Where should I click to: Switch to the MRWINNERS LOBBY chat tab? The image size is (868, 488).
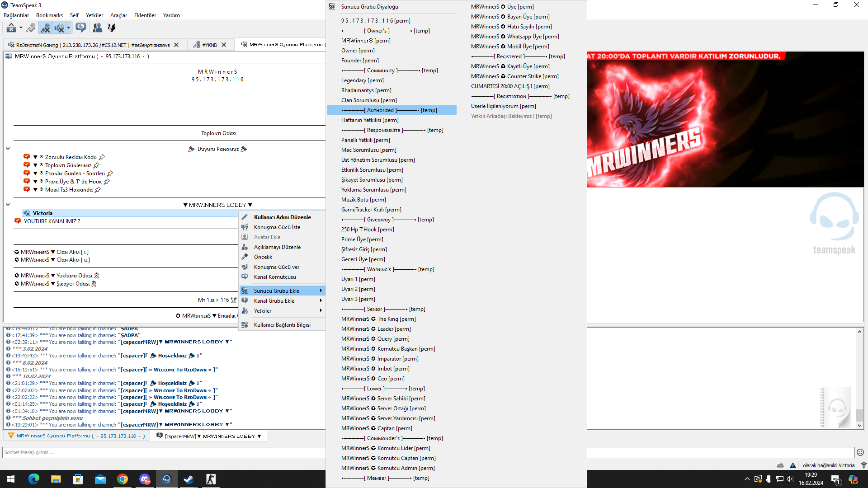click(209, 436)
